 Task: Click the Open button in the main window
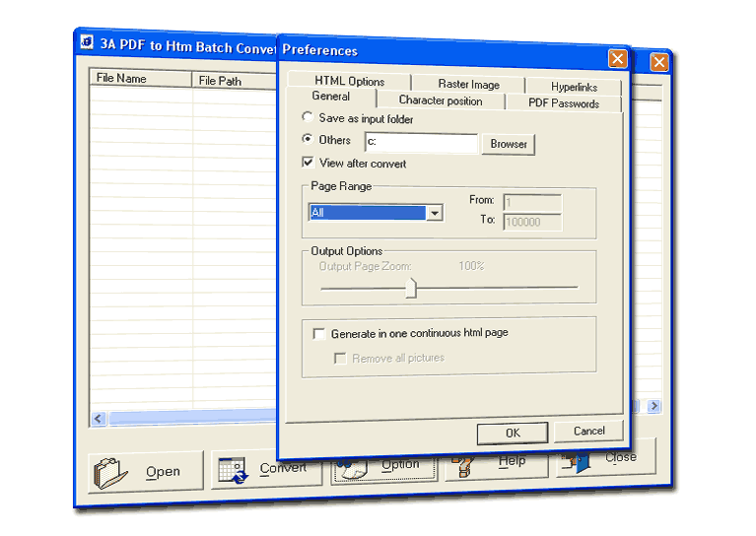click(146, 472)
